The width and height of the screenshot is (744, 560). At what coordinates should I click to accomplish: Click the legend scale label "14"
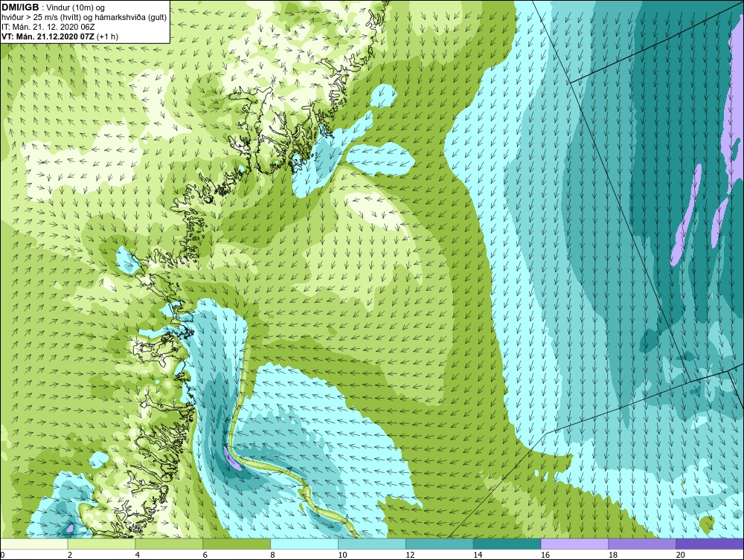coord(478,555)
